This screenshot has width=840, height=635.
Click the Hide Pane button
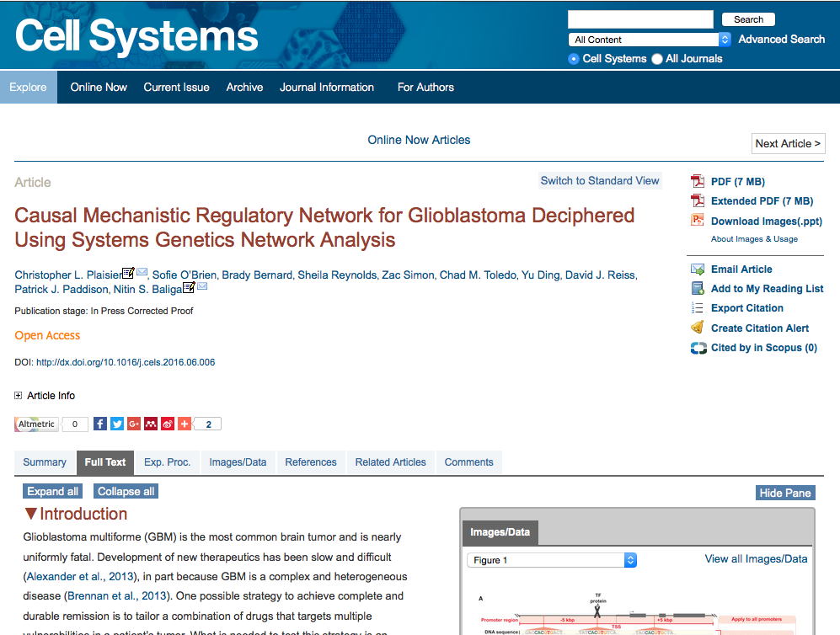click(785, 493)
